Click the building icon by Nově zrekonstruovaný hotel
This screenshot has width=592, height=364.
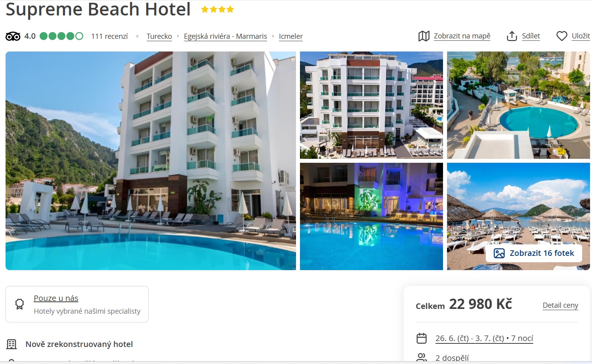pos(12,344)
